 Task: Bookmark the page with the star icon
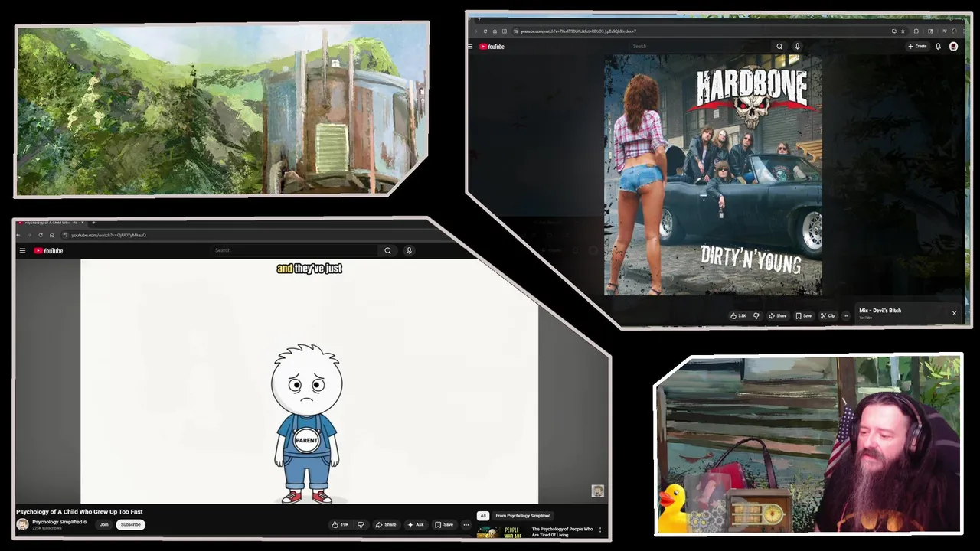click(x=903, y=31)
